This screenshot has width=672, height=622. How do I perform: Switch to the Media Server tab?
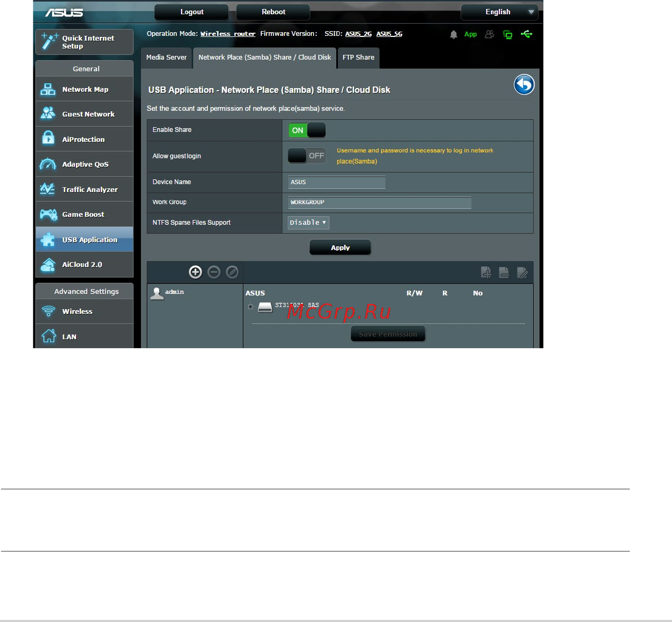coord(166,58)
